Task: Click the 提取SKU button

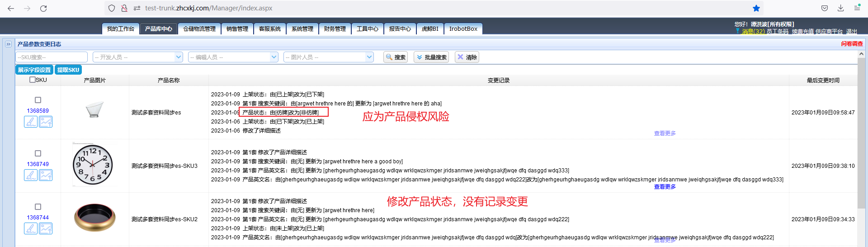Action: [x=68, y=70]
